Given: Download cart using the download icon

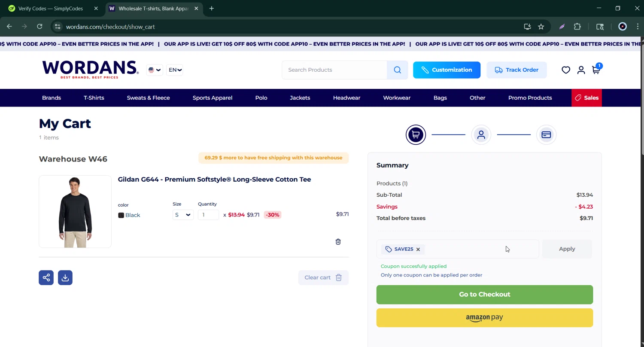Looking at the screenshot, I should (65, 277).
